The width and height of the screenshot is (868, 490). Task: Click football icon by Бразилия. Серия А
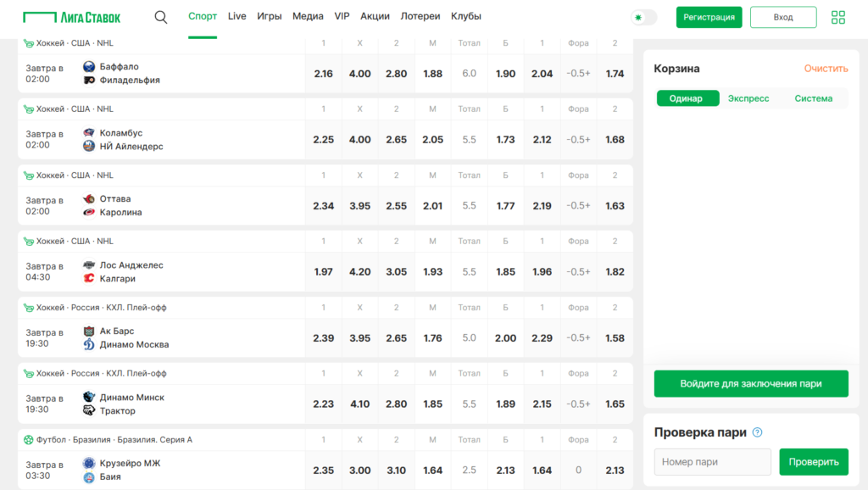pos(28,440)
